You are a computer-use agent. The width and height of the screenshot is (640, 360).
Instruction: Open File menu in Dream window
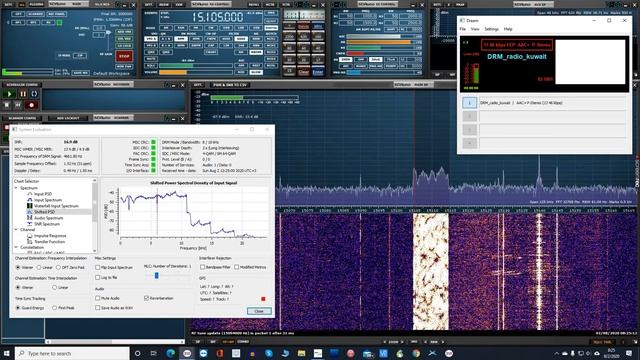pyautogui.click(x=462, y=29)
